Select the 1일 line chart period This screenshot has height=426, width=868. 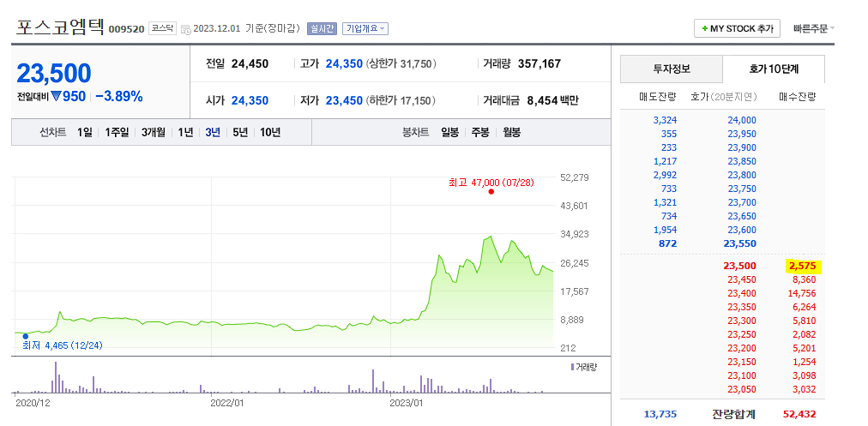tap(85, 132)
